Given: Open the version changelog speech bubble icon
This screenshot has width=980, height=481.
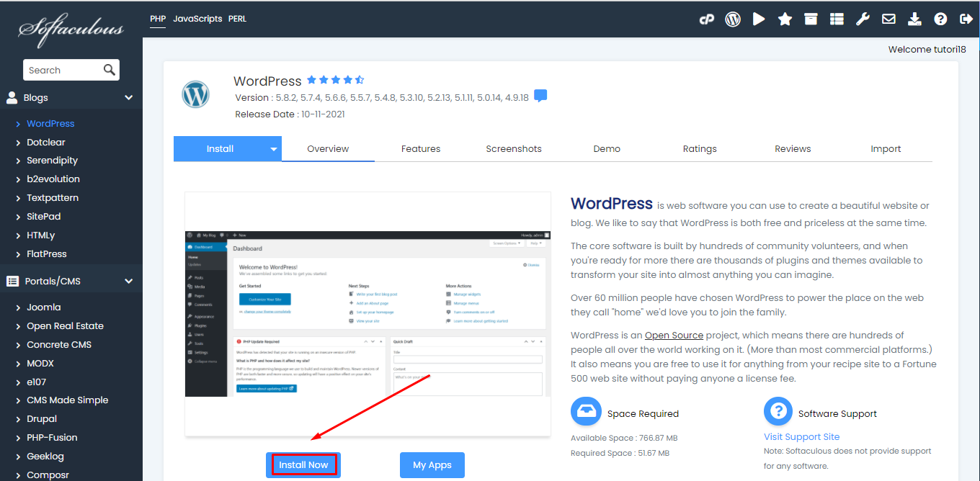Looking at the screenshot, I should [540, 96].
